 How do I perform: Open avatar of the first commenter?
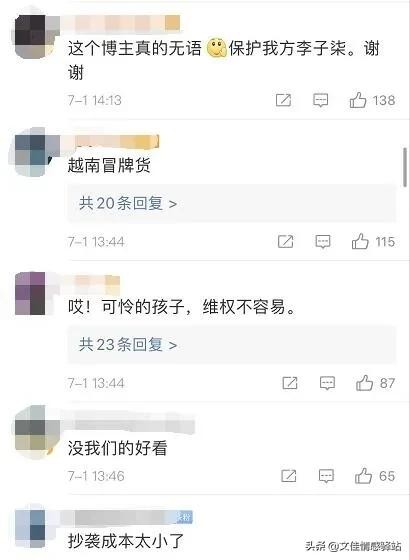pos(35,35)
